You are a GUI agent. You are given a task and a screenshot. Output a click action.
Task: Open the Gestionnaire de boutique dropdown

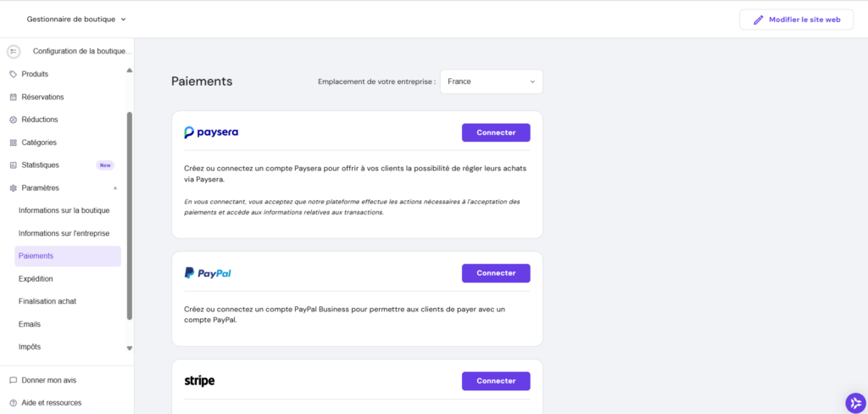click(x=76, y=19)
